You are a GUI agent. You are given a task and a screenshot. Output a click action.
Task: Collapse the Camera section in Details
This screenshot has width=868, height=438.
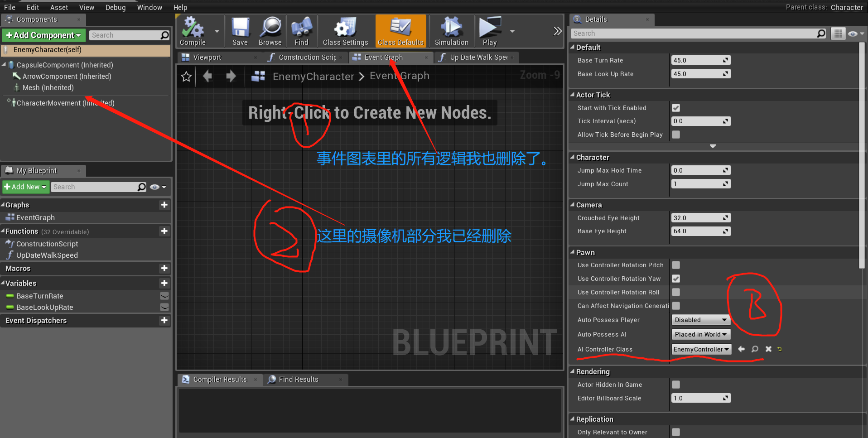(x=573, y=205)
